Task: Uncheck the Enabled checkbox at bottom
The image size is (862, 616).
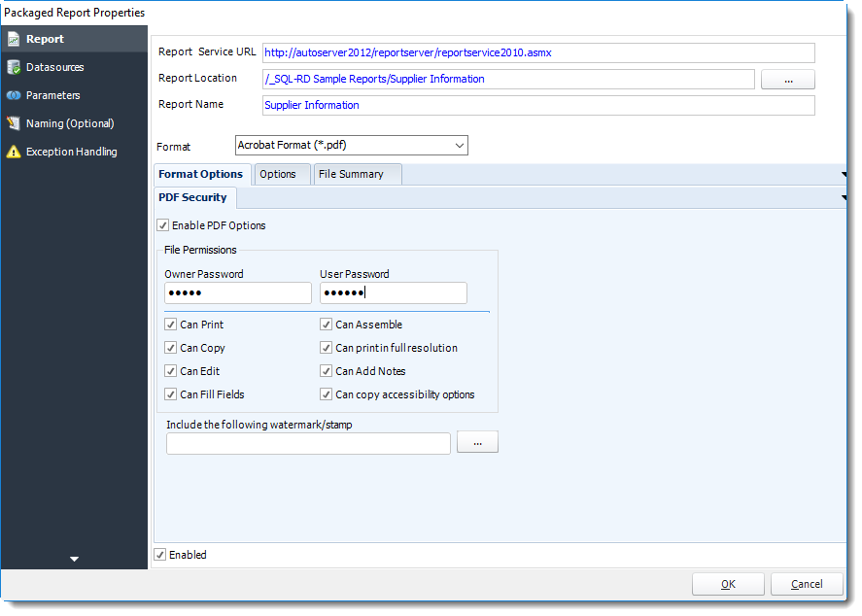Action: (160, 554)
